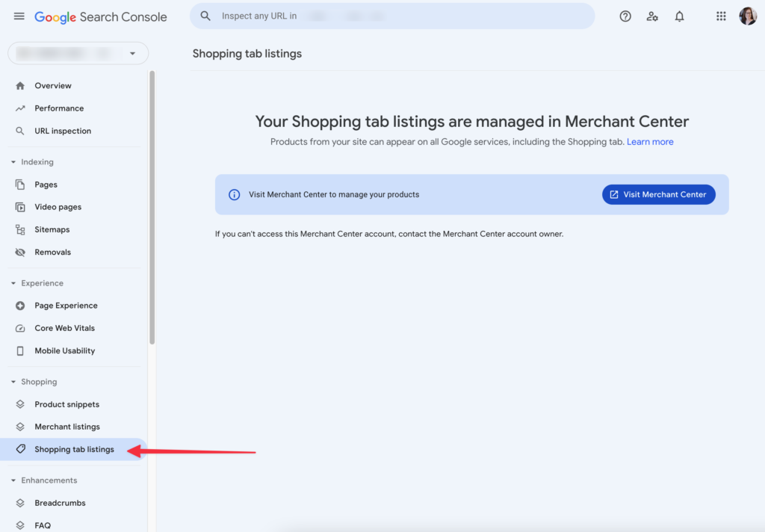Follow the Learn more link
Screen dimensions: 765x532
(x=650, y=142)
